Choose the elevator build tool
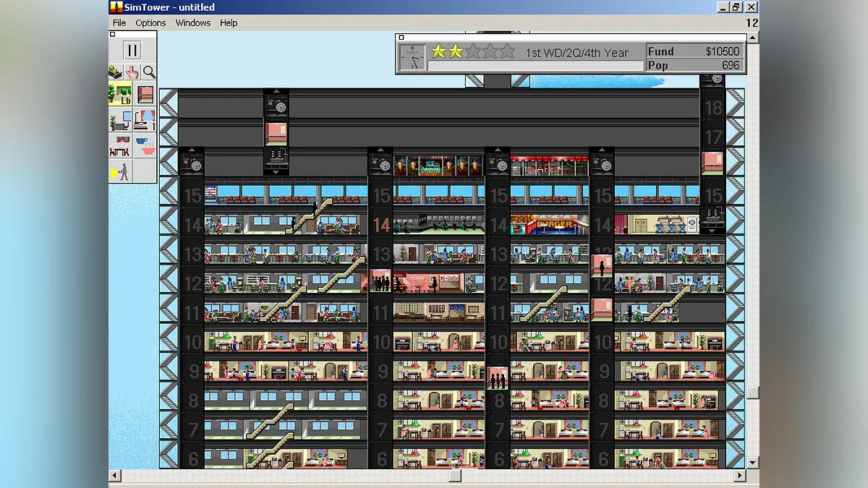The height and width of the screenshot is (488, 868). pyautogui.click(x=145, y=94)
